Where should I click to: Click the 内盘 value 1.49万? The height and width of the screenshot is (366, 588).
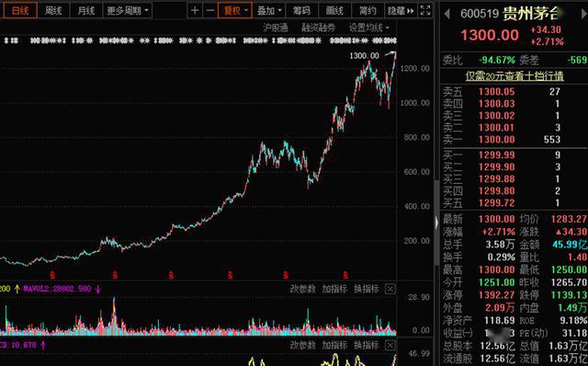(572, 307)
